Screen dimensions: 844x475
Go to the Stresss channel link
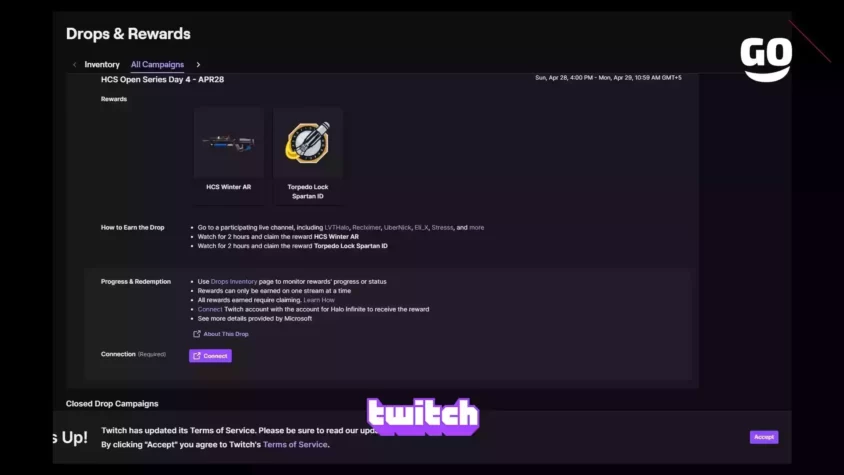tap(442, 228)
